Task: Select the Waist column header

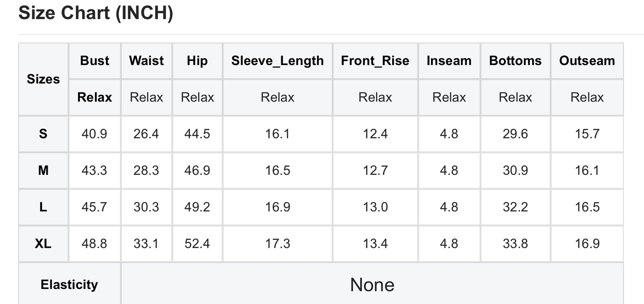Action: [146, 61]
